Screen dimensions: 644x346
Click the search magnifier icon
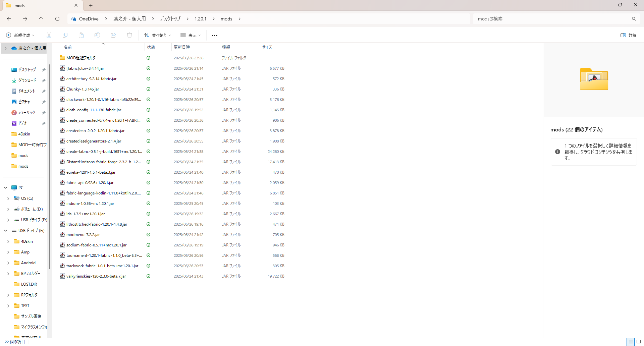pyautogui.click(x=634, y=19)
